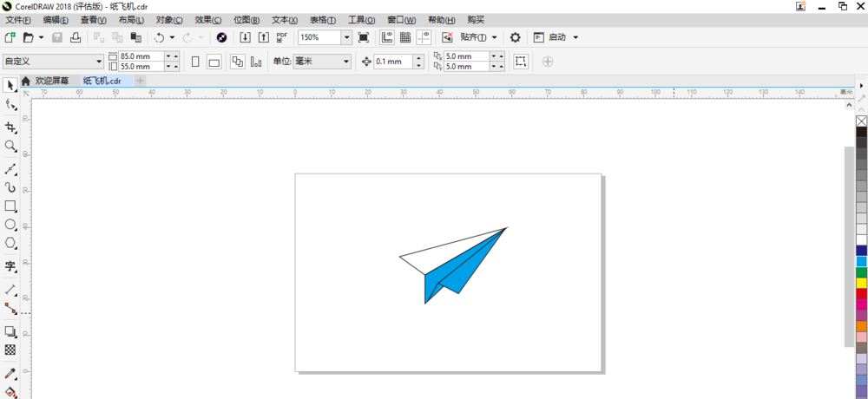Select the Color Eyedropper tool
Image resolution: width=868 pixels, height=399 pixels.
coord(10,373)
